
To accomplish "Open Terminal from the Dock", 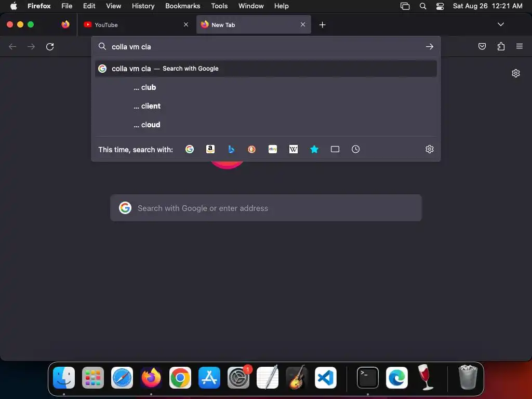I will point(368,377).
